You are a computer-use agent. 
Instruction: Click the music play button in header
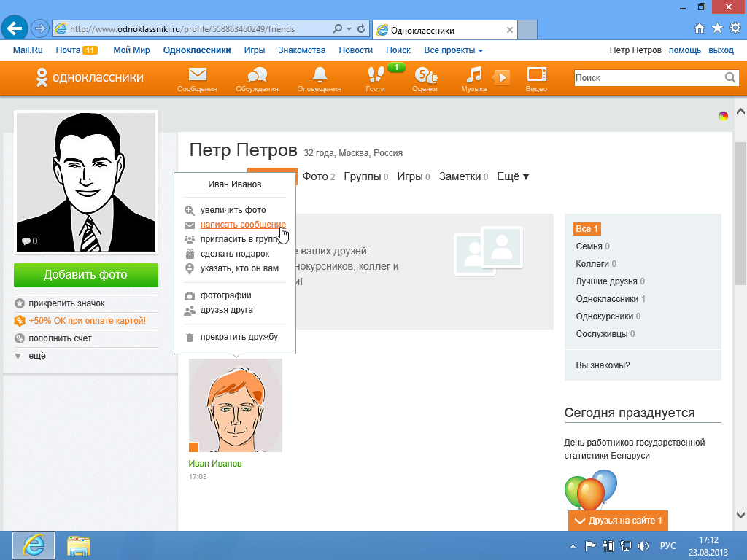tap(501, 77)
